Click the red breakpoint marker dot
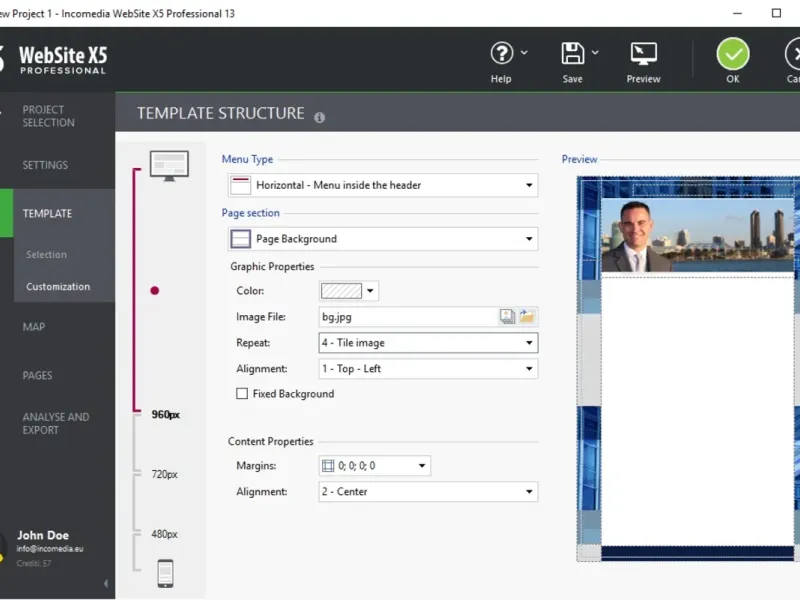Viewport: 800px width, 600px height. [155, 291]
